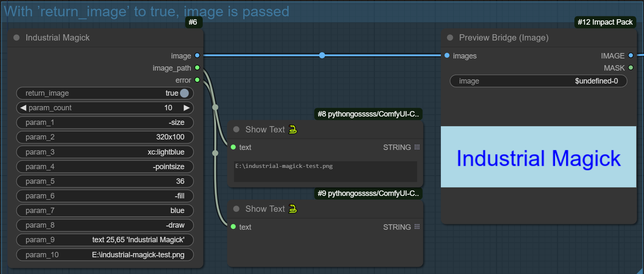Collapse the Industrial Magick node dot
This screenshot has height=274, width=644.
pyautogui.click(x=17, y=38)
